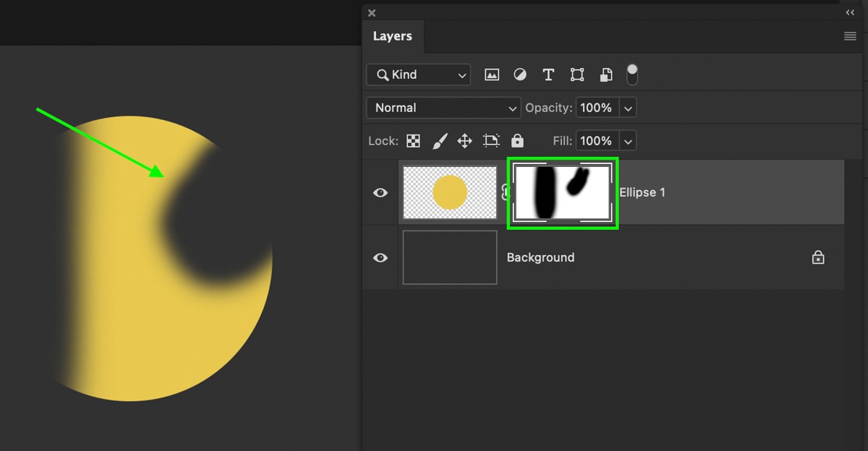Filter for shape layers icon
The width and height of the screenshot is (868, 451).
click(x=577, y=74)
